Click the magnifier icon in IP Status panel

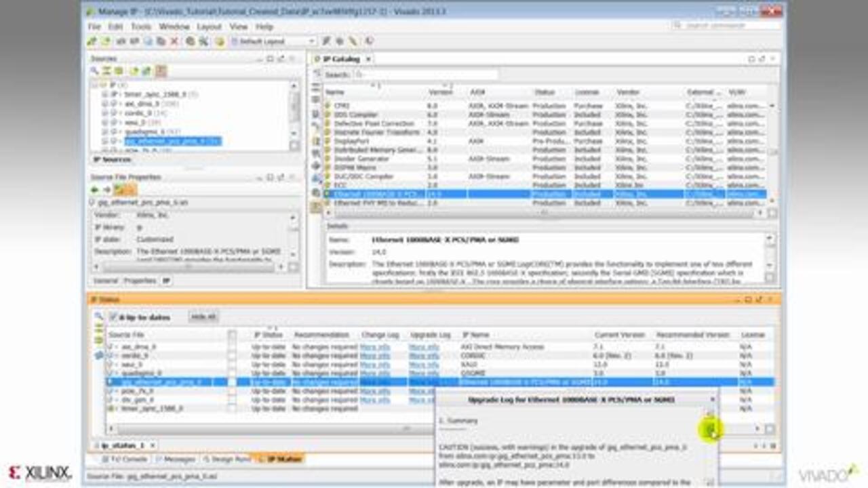click(x=98, y=317)
